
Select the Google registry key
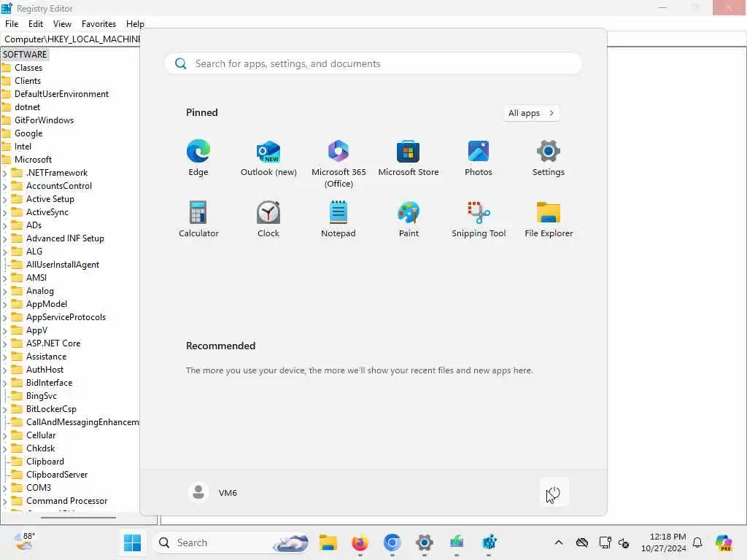coord(28,133)
